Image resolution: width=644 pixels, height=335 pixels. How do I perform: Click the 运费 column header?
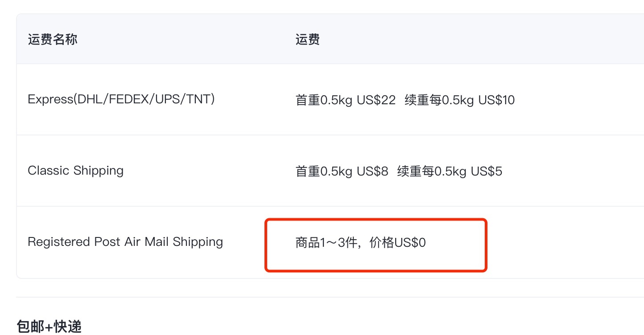pos(308,39)
